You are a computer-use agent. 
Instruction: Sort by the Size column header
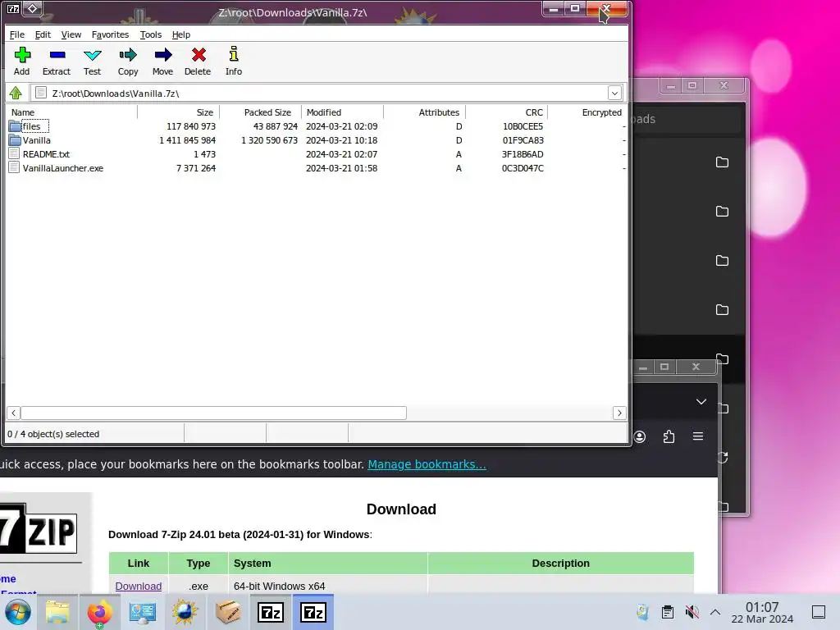point(178,112)
